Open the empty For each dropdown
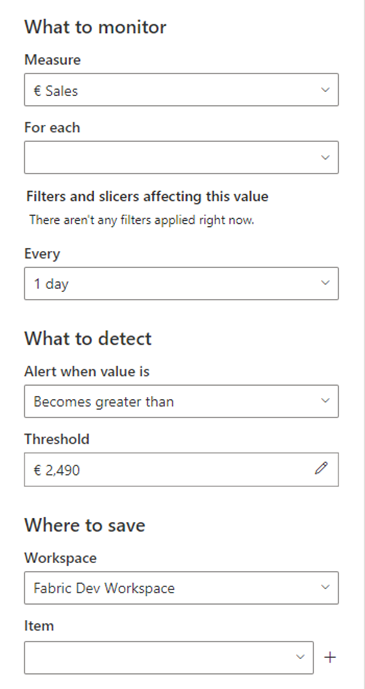This screenshot has width=365, height=689. tap(181, 157)
